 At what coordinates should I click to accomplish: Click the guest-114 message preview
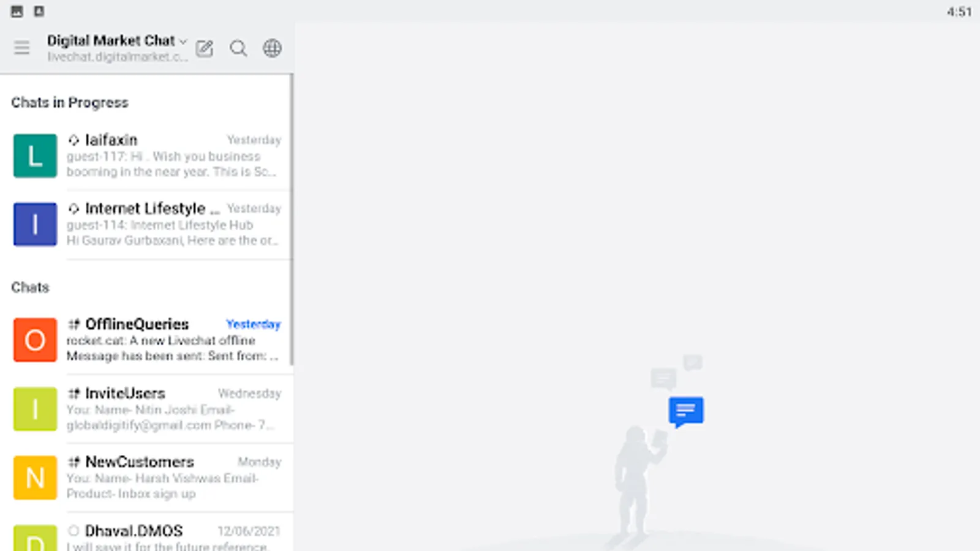point(172,233)
